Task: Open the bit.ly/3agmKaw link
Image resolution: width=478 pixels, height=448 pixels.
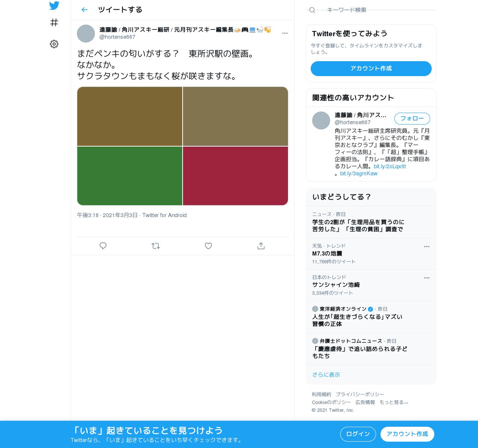Action: point(358,173)
